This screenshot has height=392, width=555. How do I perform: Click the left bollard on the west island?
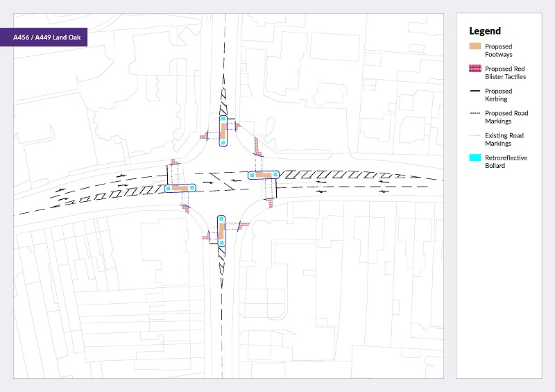tap(168, 188)
